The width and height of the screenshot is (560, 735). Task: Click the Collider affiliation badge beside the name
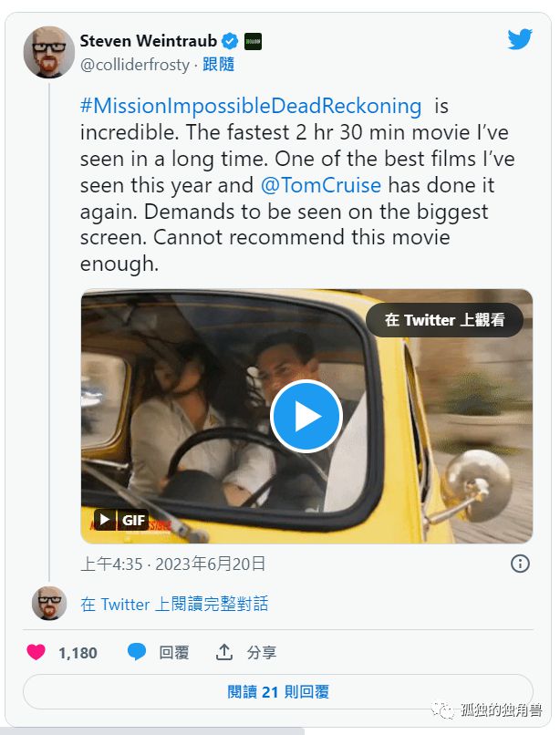253,41
